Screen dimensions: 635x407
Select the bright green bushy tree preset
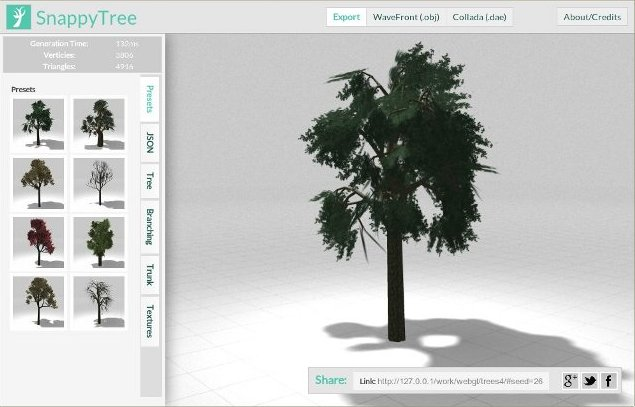pos(98,242)
